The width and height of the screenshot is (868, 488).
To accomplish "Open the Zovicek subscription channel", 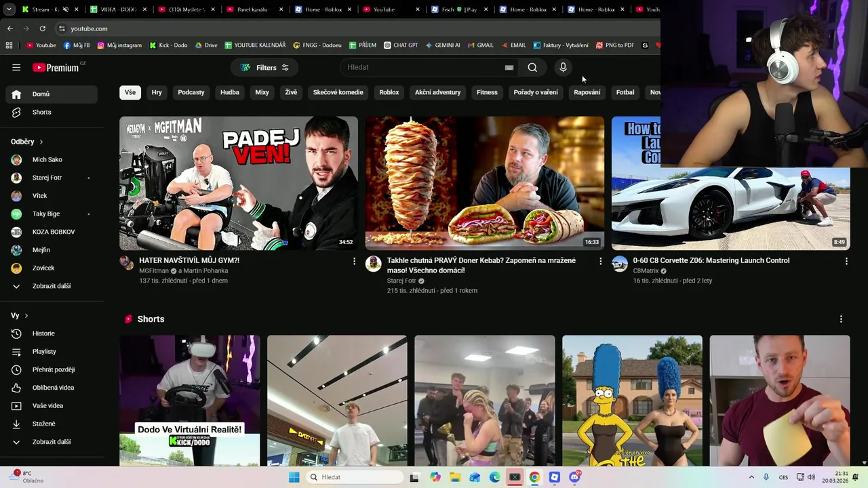I will pos(52,268).
